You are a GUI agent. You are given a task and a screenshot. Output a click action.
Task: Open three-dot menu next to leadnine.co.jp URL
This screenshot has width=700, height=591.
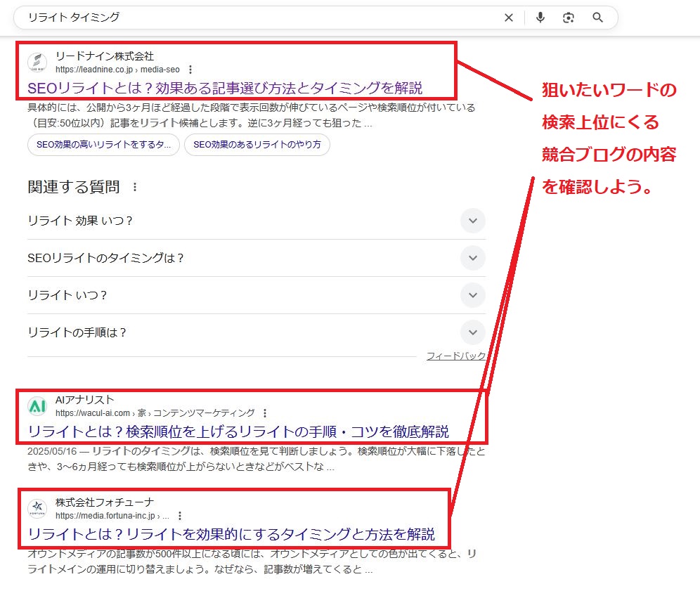click(190, 70)
